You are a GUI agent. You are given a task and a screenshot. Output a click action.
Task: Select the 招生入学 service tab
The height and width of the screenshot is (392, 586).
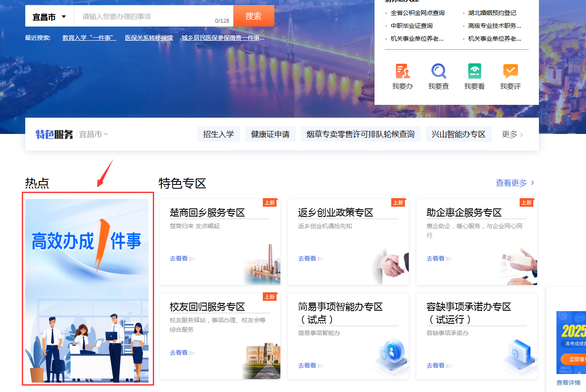coord(218,134)
